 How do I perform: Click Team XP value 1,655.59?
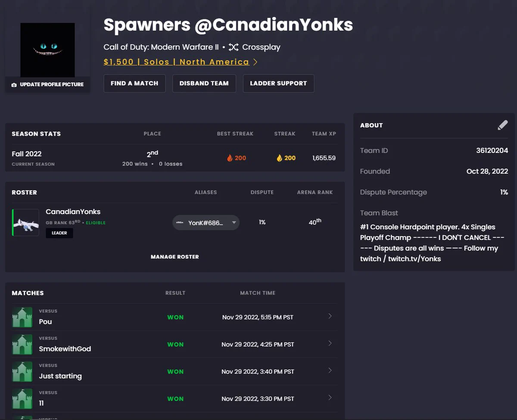(324, 158)
